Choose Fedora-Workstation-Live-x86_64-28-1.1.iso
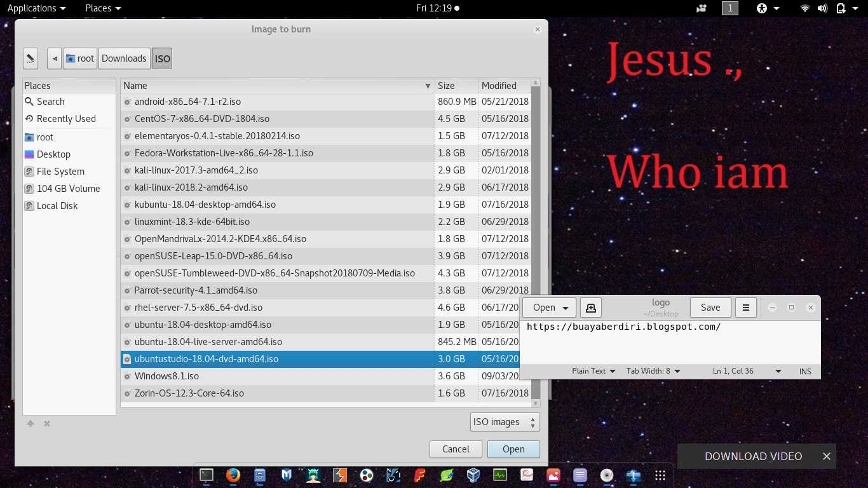Screen dimensions: 868x488 (326, 153)
